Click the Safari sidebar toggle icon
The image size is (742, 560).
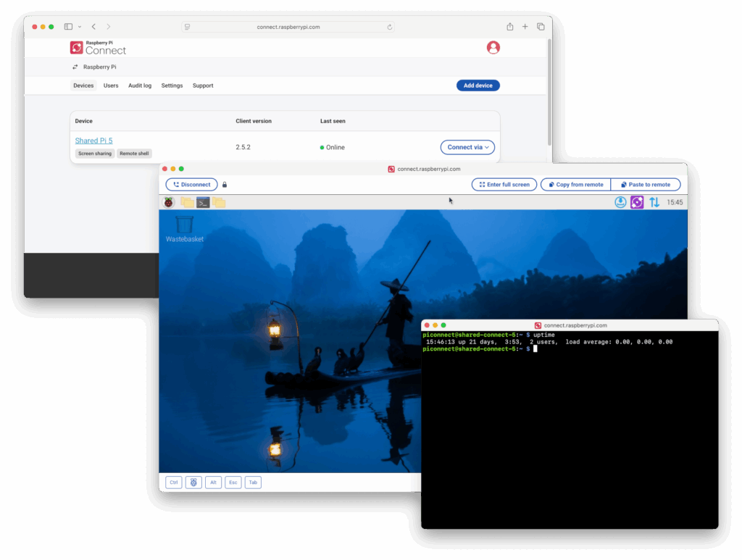(x=69, y=27)
